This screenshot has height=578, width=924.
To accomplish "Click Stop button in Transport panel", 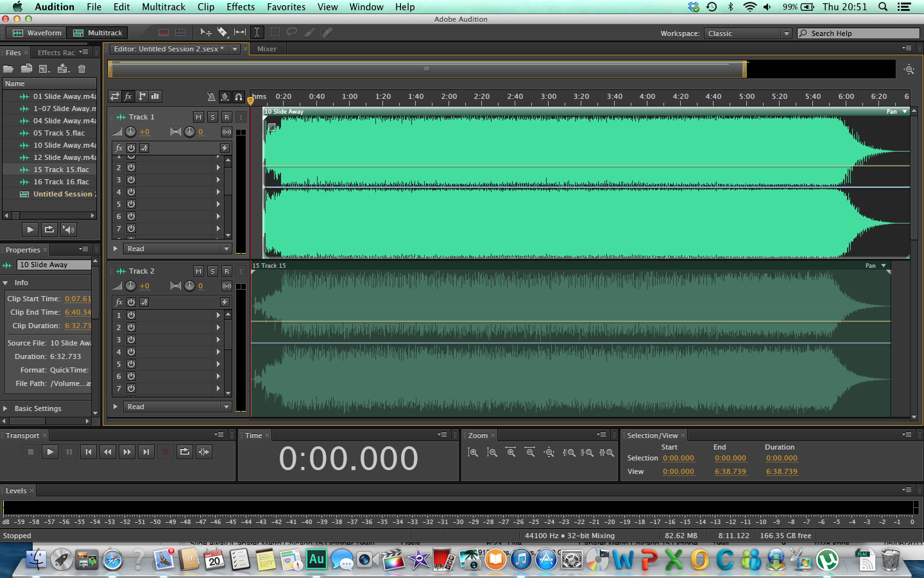I will [30, 452].
